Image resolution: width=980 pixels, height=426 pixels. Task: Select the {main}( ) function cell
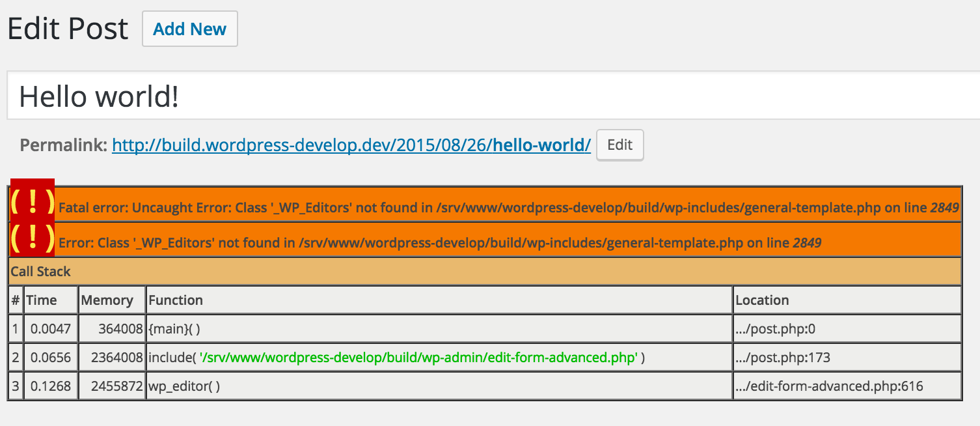pyautogui.click(x=174, y=329)
